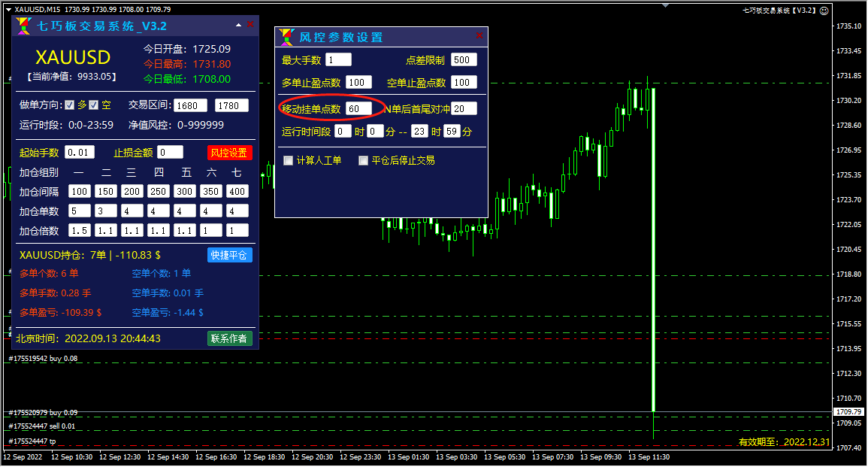The image size is (868, 467).
Task: Click the 联系作者 button
Action: [230, 338]
